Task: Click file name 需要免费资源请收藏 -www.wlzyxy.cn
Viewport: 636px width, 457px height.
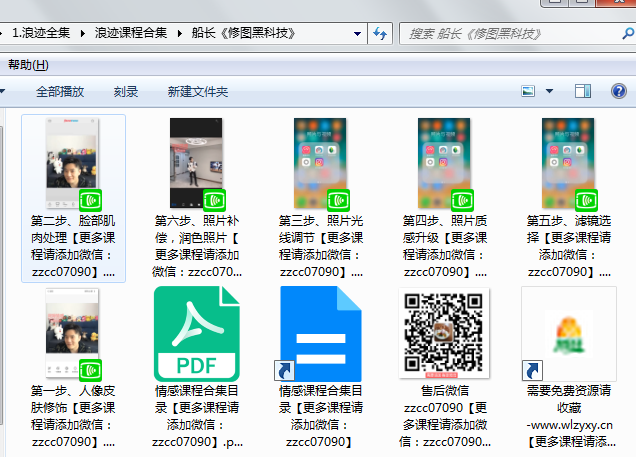Action: [x=569, y=416]
